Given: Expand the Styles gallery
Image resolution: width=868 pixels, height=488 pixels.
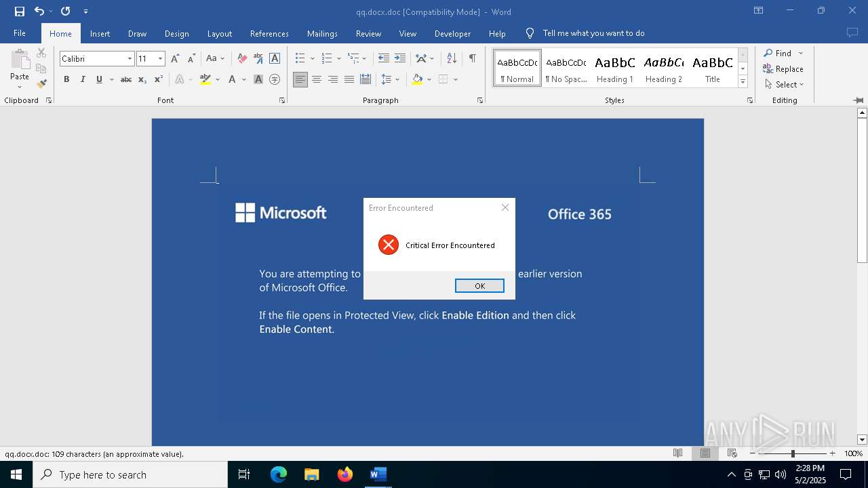Looking at the screenshot, I should 743,81.
